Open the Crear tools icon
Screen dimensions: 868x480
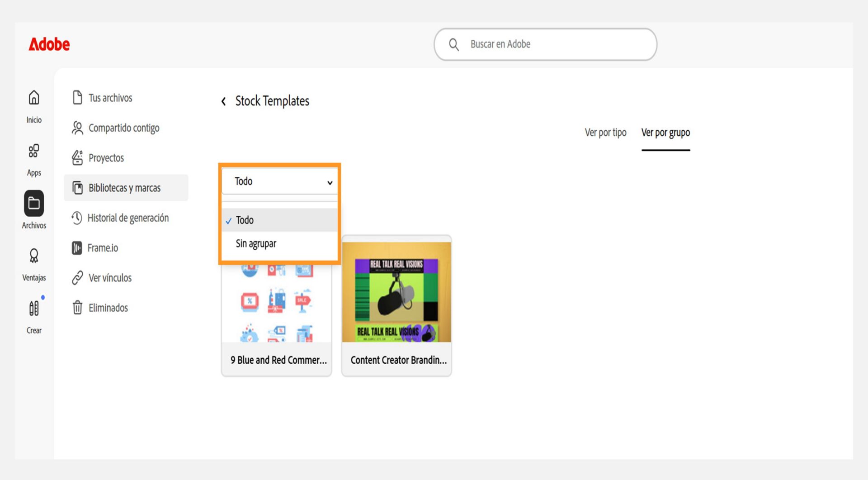tap(34, 308)
